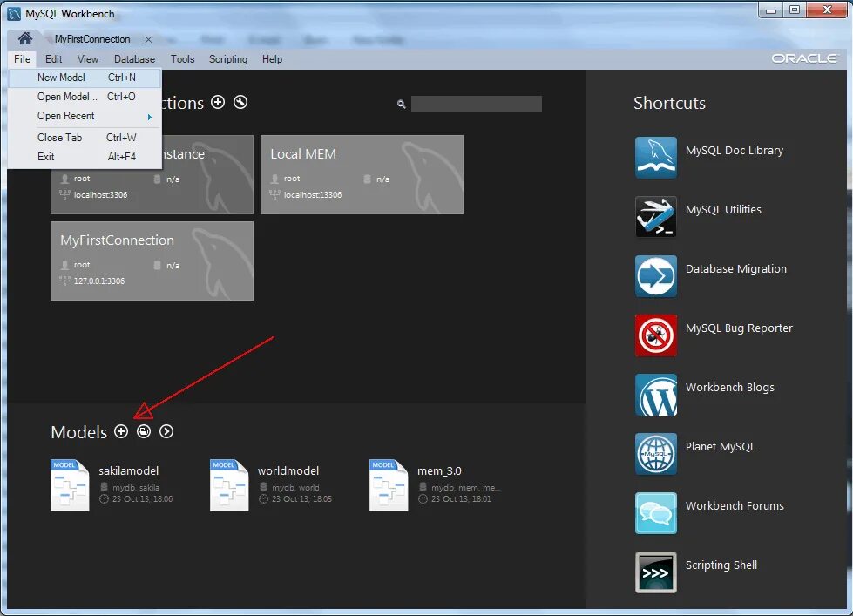Visit Workbench Blogs WordPress icon
Image resolution: width=853 pixels, height=616 pixels.
655,395
